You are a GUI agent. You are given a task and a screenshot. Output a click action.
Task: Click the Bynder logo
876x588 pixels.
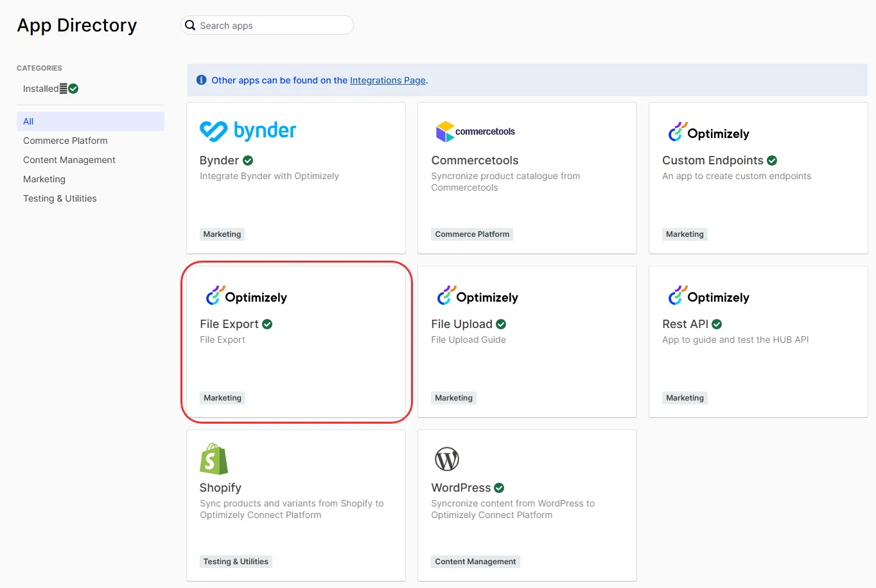coord(248,131)
